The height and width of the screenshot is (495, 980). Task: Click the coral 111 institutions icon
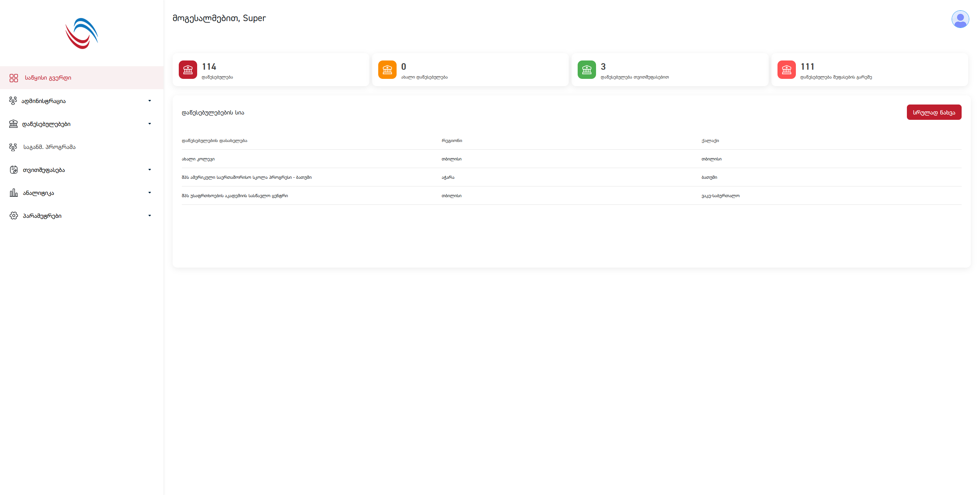(x=787, y=70)
